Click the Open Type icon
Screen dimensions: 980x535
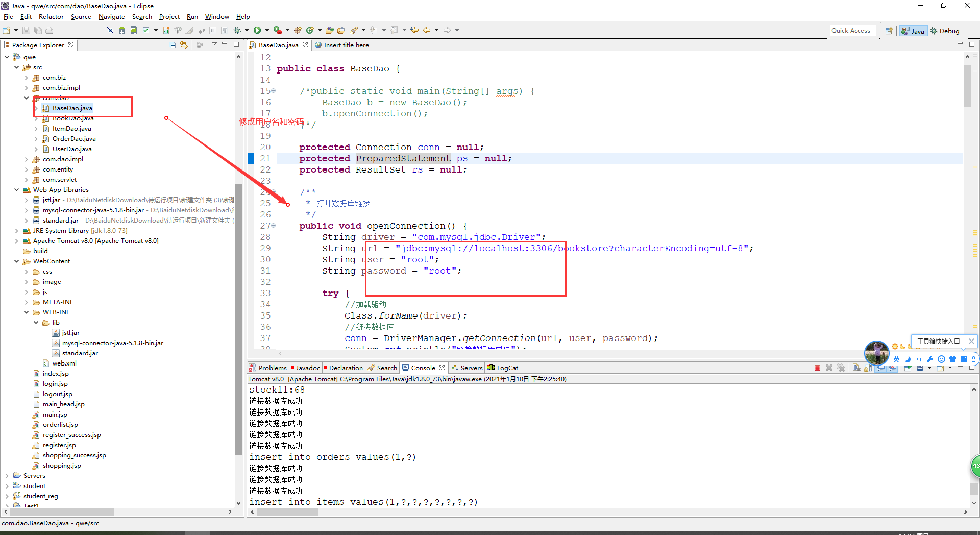330,30
